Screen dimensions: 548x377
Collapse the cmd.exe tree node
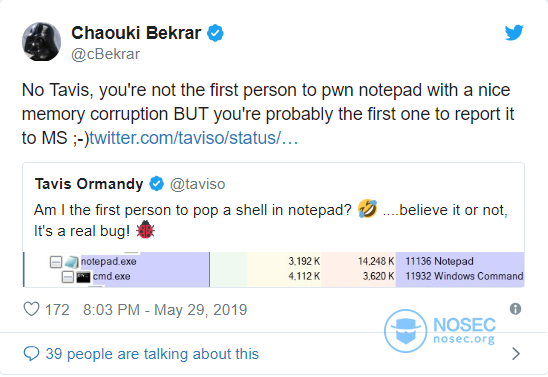coord(67,277)
